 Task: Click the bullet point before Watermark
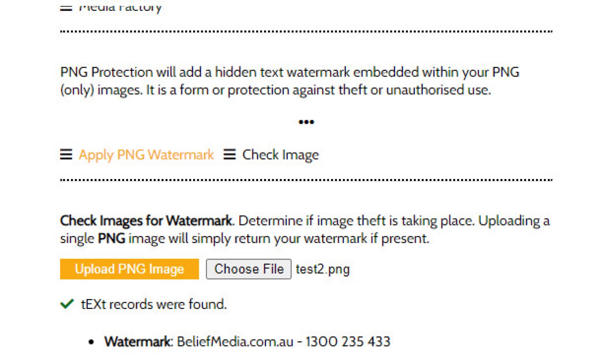point(91,342)
